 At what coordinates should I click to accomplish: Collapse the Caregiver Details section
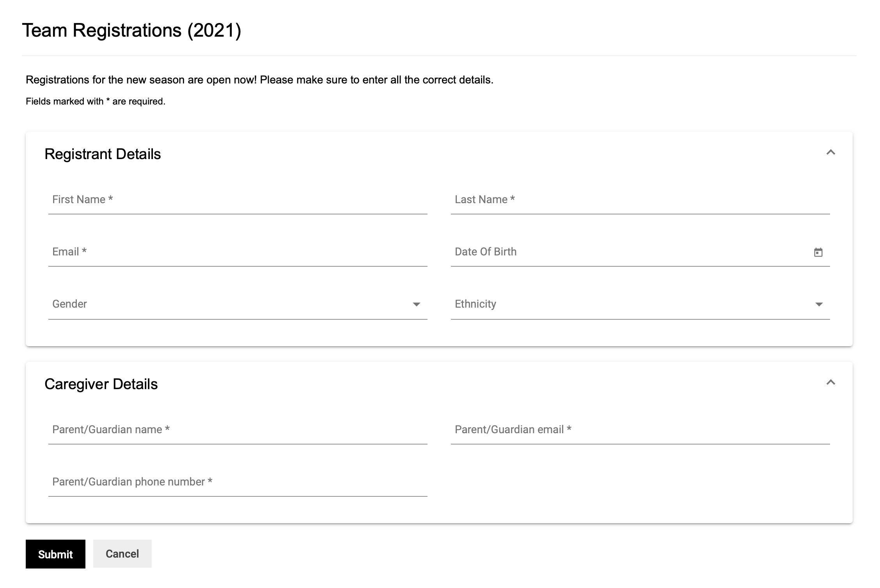(830, 383)
